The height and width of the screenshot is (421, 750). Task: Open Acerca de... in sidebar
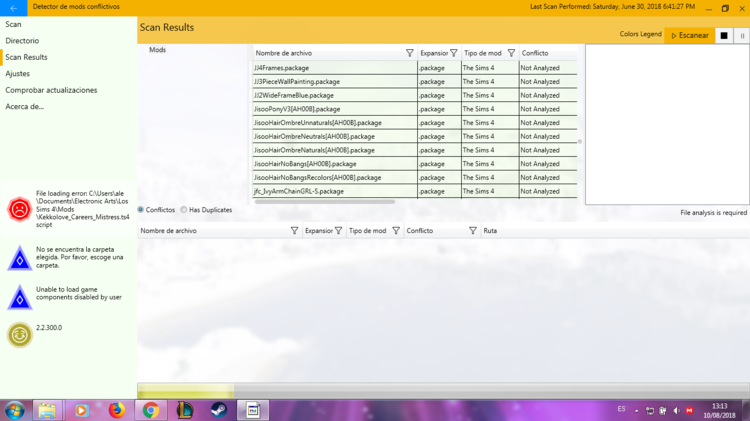point(24,106)
